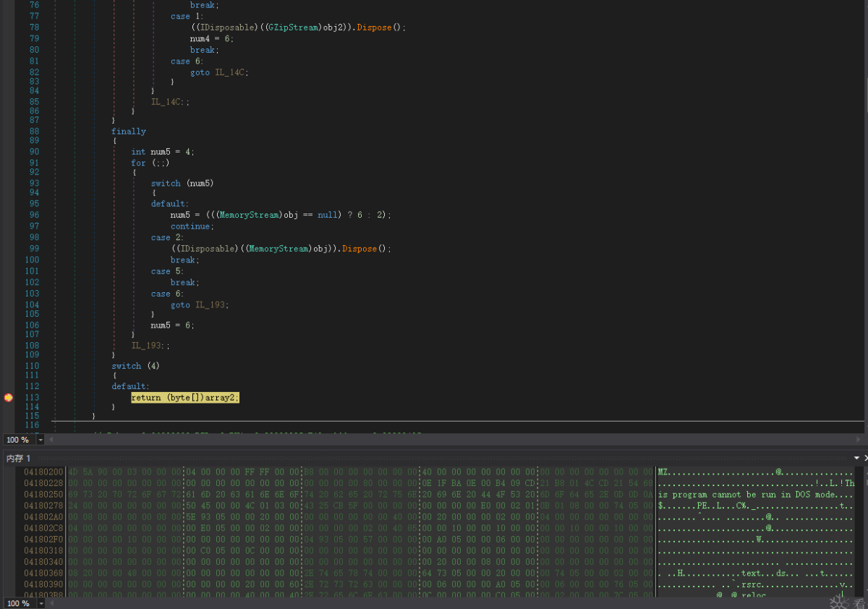This screenshot has height=609, width=868.
Task: Follow goto IL_193 label on line 104
Action: (211, 305)
